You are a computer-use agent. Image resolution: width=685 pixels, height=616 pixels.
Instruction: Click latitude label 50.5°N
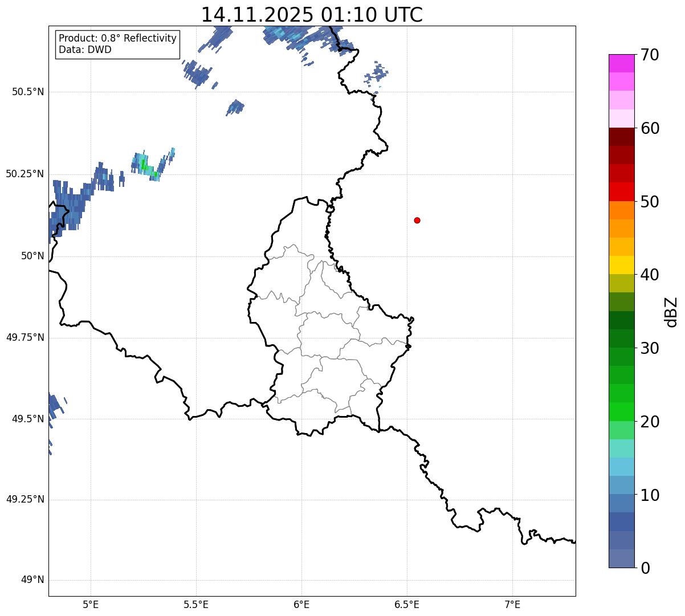click(x=28, y=92)
